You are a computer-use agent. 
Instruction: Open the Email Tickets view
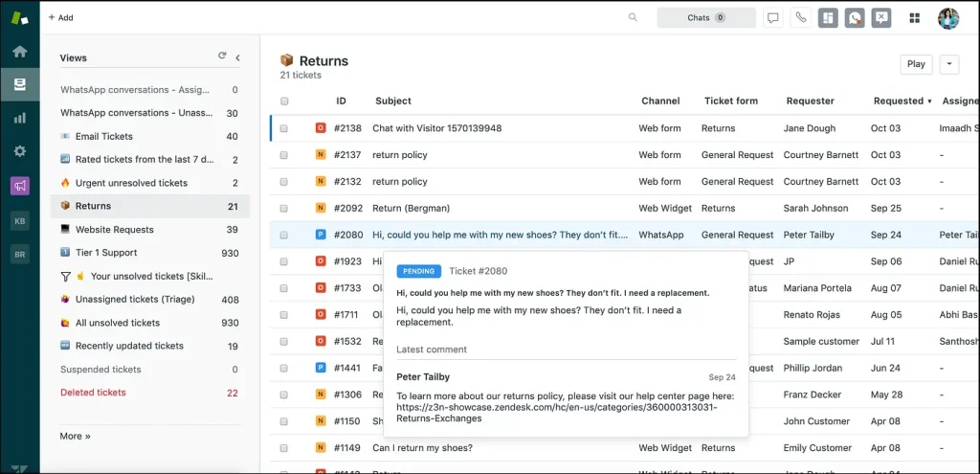149,136
